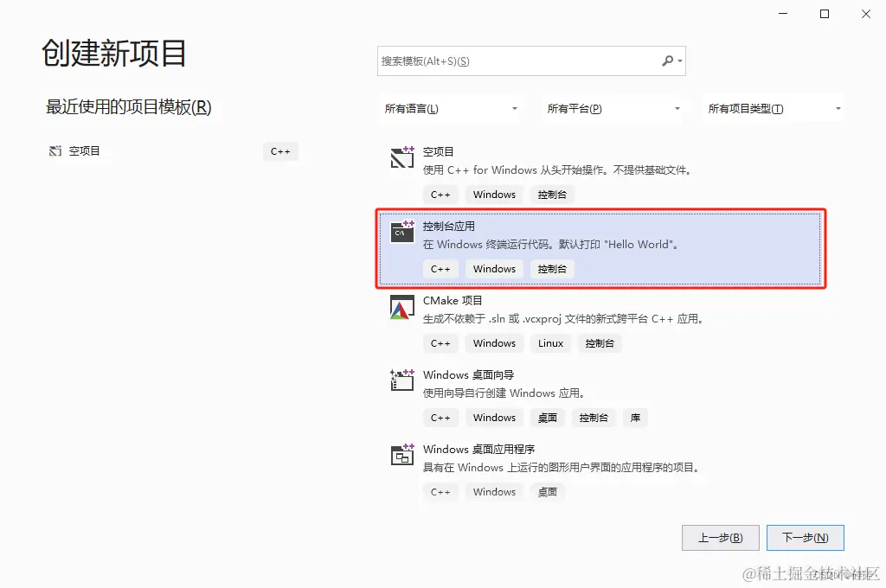886x588 pixels.
Task: Click the 库 tag under Windows 桌面向导
Action: tap(635, 418)
